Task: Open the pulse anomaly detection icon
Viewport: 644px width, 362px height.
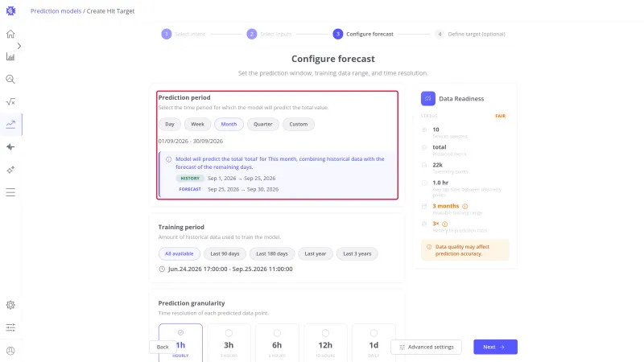Action: point(10,147)
